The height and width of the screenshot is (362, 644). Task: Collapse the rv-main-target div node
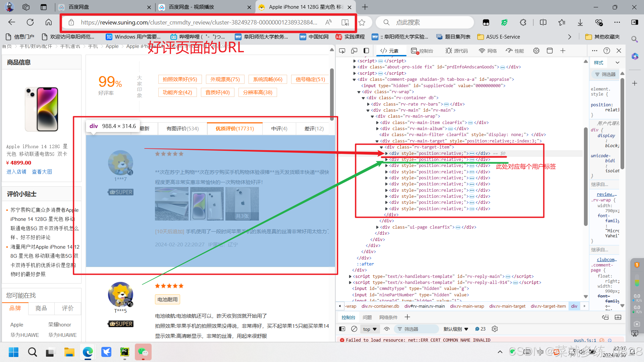click(377, 141)
